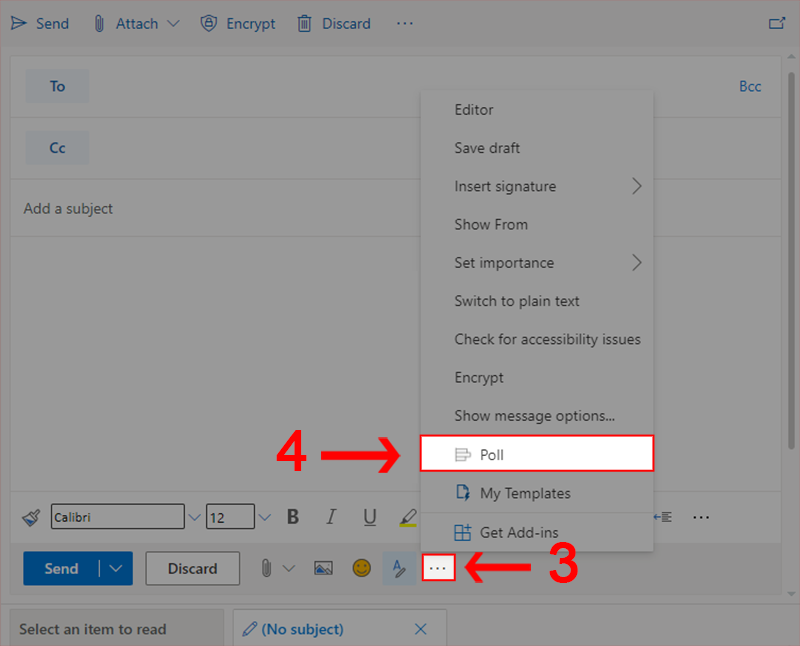
Task: Insert pictures inline using image icon
Action: pos(323,568)
